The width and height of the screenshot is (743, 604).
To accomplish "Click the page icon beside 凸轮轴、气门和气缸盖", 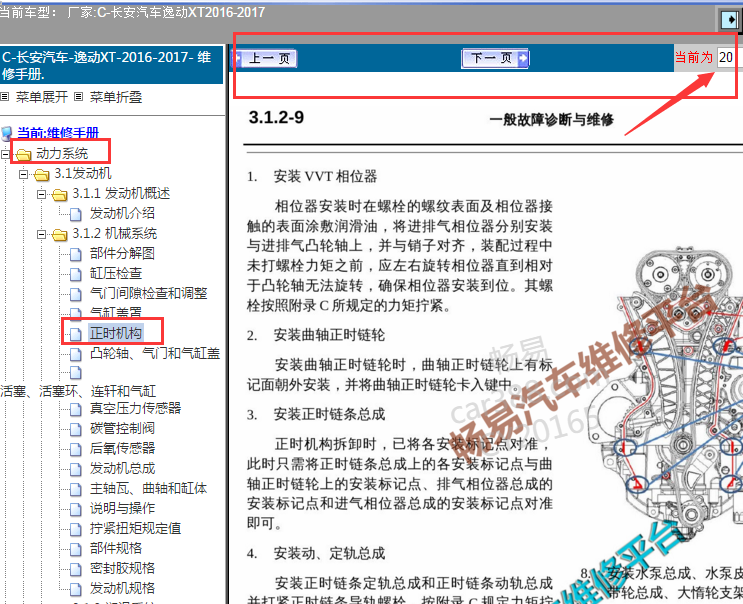I will [x=76, y=354].
